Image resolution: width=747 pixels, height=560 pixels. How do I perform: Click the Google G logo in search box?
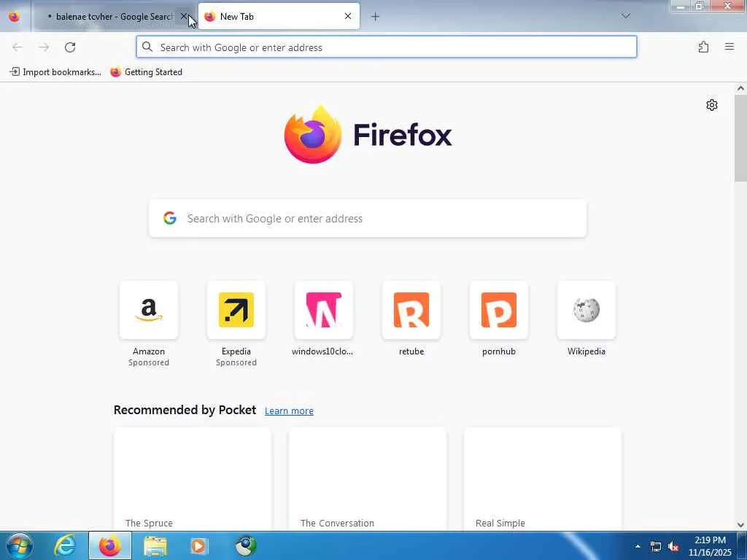(x=170, y=218)
